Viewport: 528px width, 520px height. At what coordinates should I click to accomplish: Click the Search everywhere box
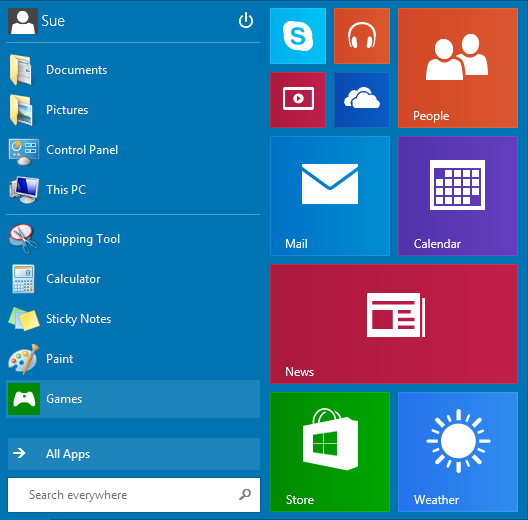134,495
